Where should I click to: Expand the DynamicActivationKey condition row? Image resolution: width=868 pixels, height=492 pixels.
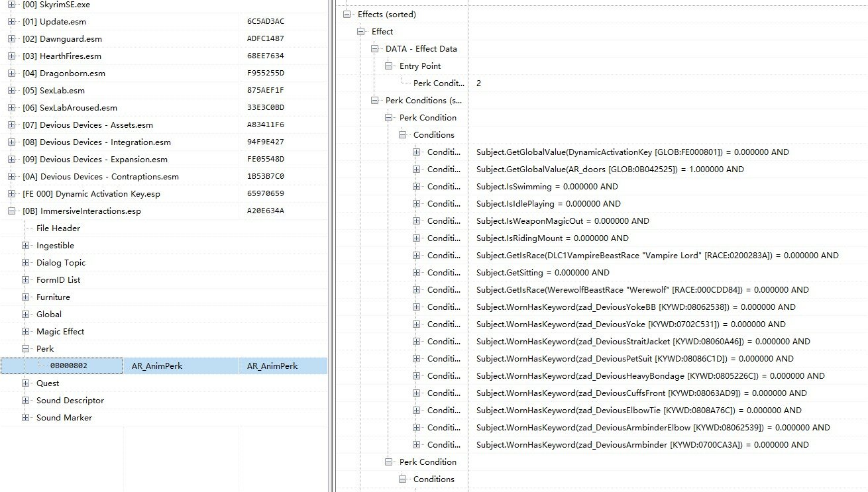click(416, 152)
